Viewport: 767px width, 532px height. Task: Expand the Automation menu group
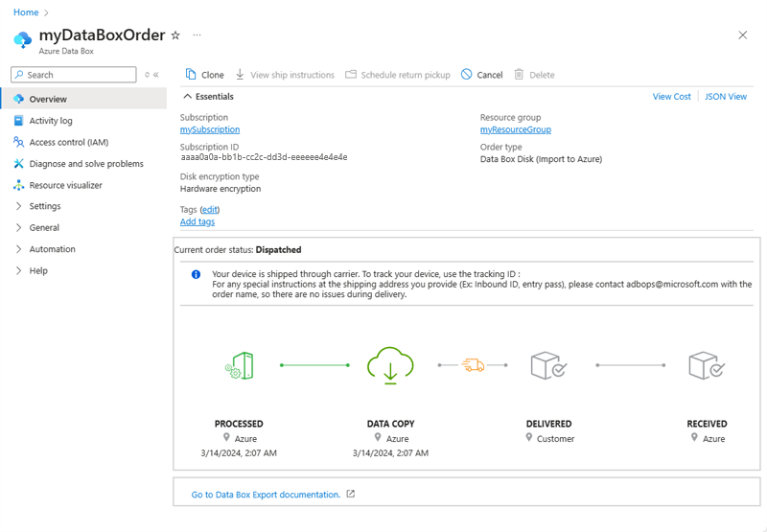18,249
